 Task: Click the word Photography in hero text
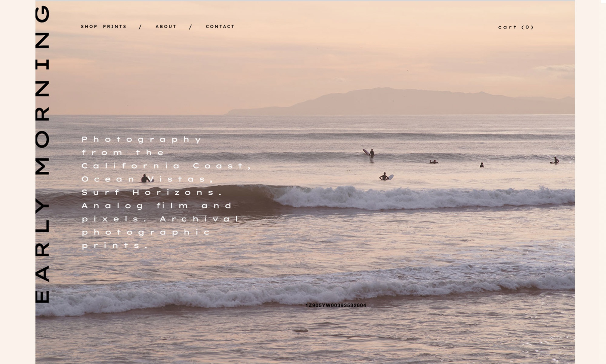[142, 140]
